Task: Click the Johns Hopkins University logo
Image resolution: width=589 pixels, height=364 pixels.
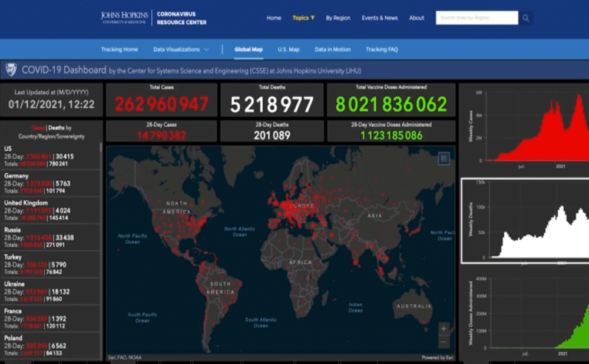Action: click(124, 18)
